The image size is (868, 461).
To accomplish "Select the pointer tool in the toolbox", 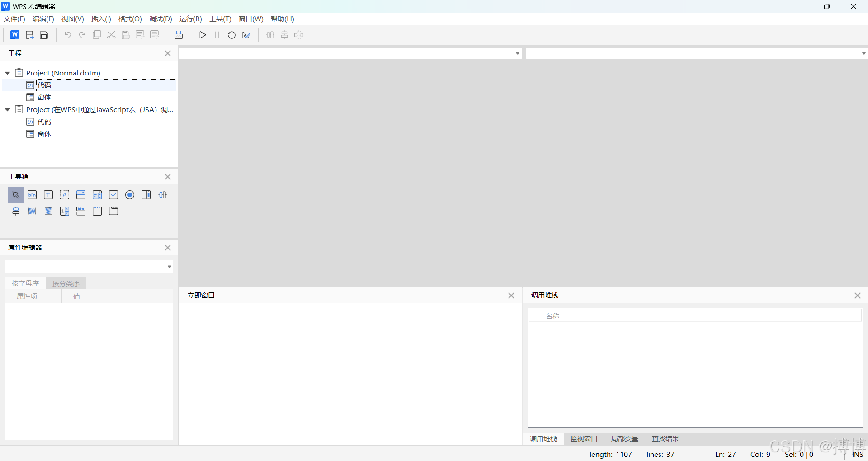I will pos(16,195).
